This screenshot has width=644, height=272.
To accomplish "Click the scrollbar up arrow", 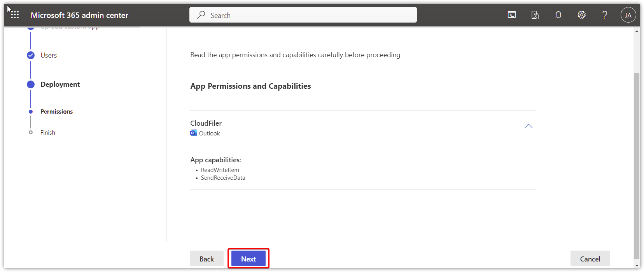I will click(636, 31).
